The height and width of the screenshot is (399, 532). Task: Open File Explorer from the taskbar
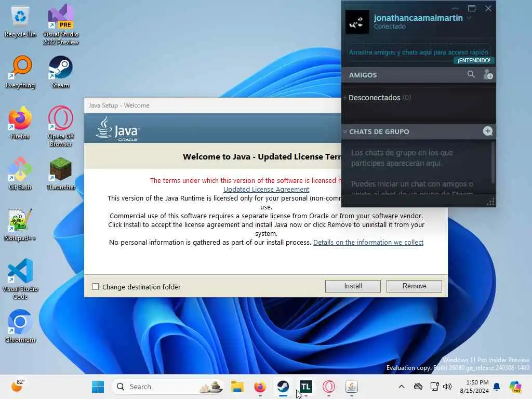point(237,387)
